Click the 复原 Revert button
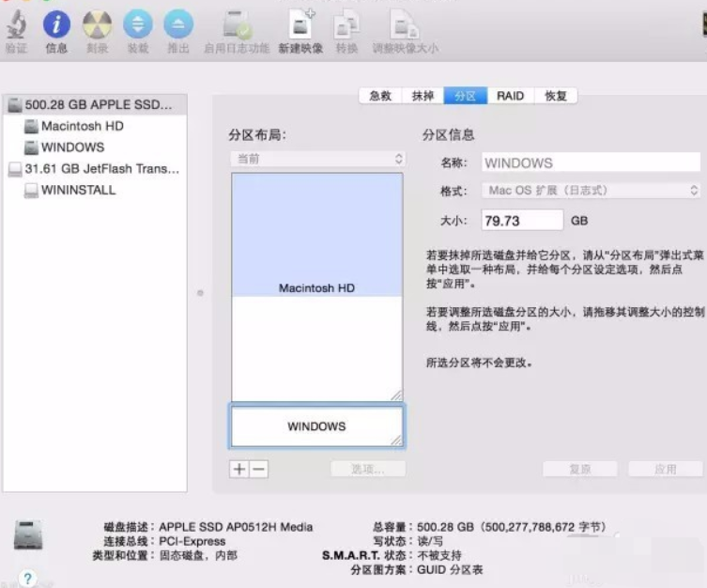 580,470
